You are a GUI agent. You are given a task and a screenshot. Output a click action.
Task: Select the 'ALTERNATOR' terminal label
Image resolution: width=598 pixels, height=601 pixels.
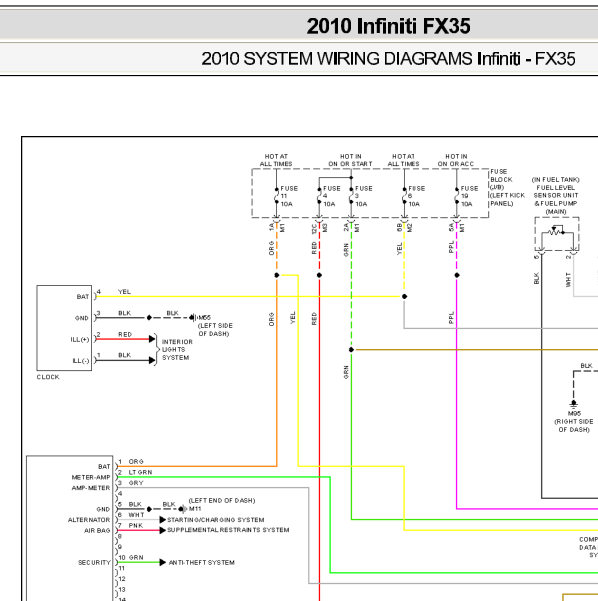pyautogui.click(x=89, y=520)
